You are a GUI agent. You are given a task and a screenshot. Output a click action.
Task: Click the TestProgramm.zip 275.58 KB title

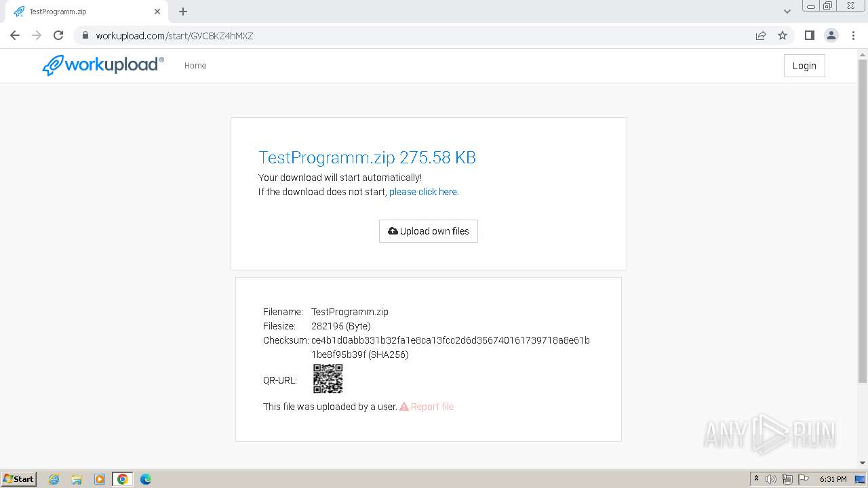pyautogui.click(x=367, y=157)
